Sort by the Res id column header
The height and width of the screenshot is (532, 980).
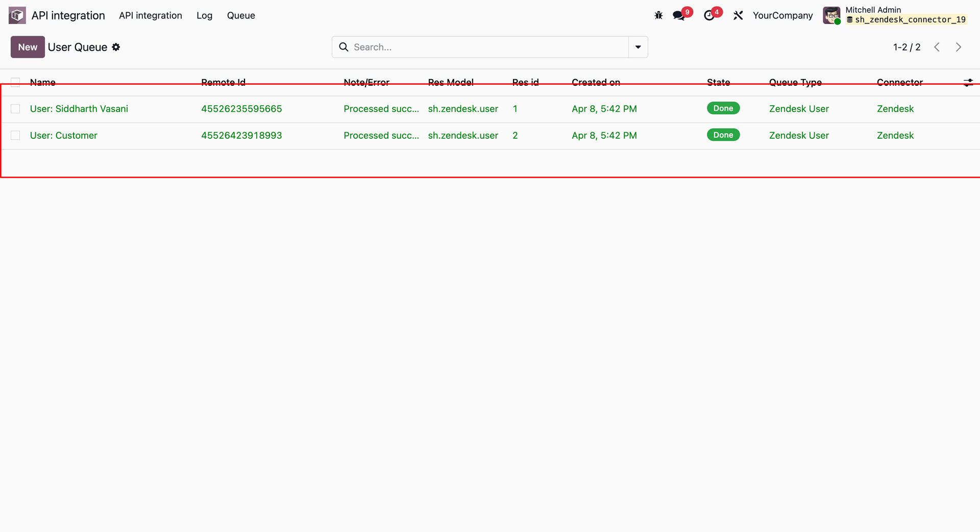(526, 82)
